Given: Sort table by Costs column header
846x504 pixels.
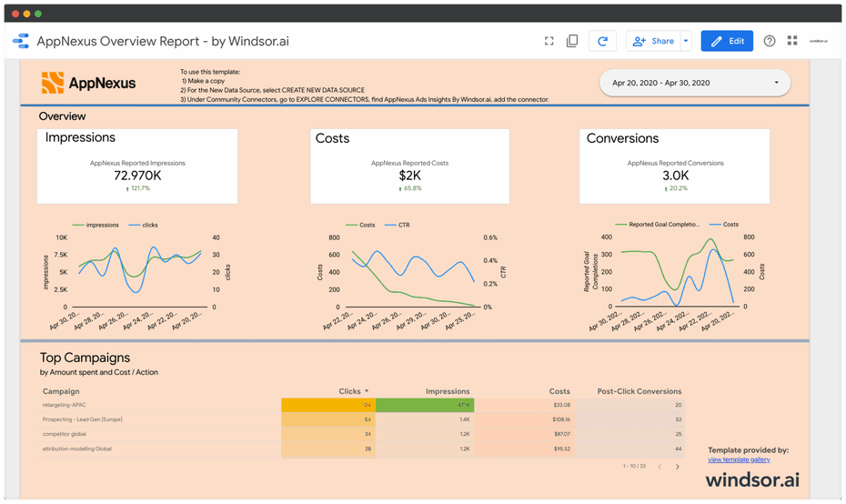Looking at the screenshot, I should [x=559, y=391].
